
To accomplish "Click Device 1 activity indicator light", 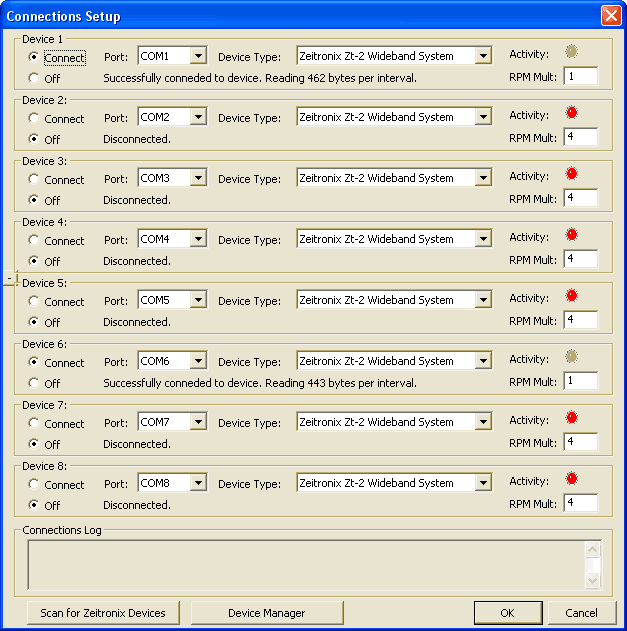I will [x=572, y=52].
